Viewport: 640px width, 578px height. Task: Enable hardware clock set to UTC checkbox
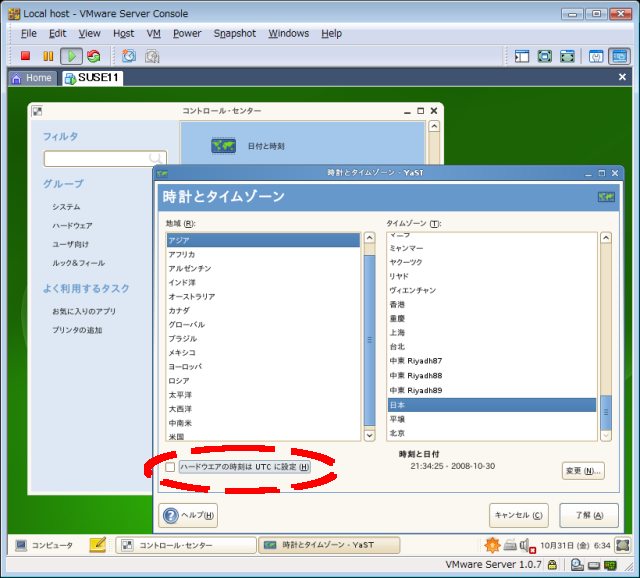[170, 467]
